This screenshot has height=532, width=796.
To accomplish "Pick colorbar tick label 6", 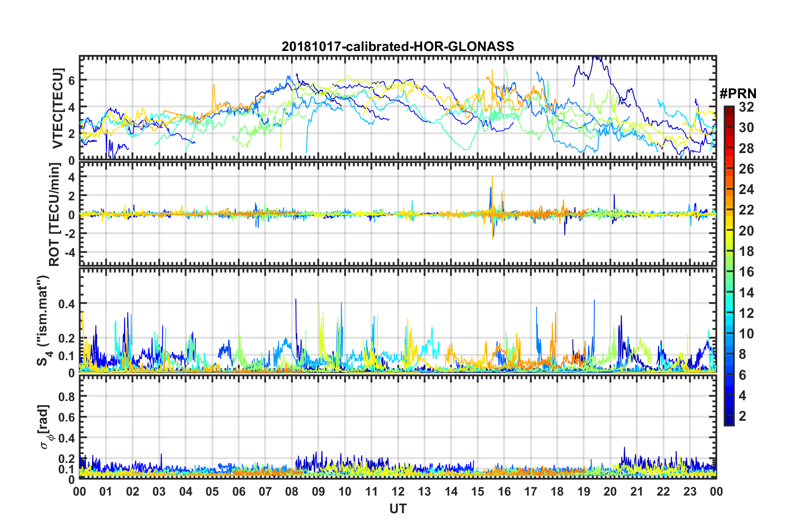I will (x=742, y=375).
